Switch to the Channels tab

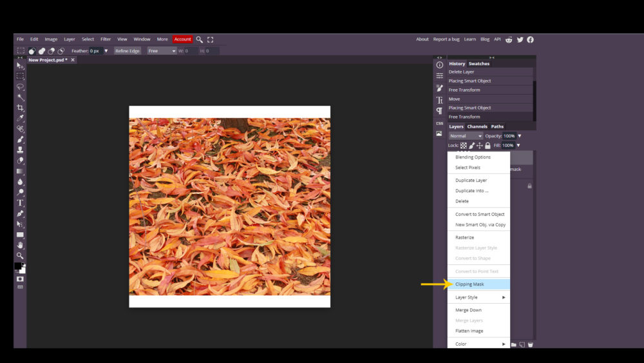[477, 126]
